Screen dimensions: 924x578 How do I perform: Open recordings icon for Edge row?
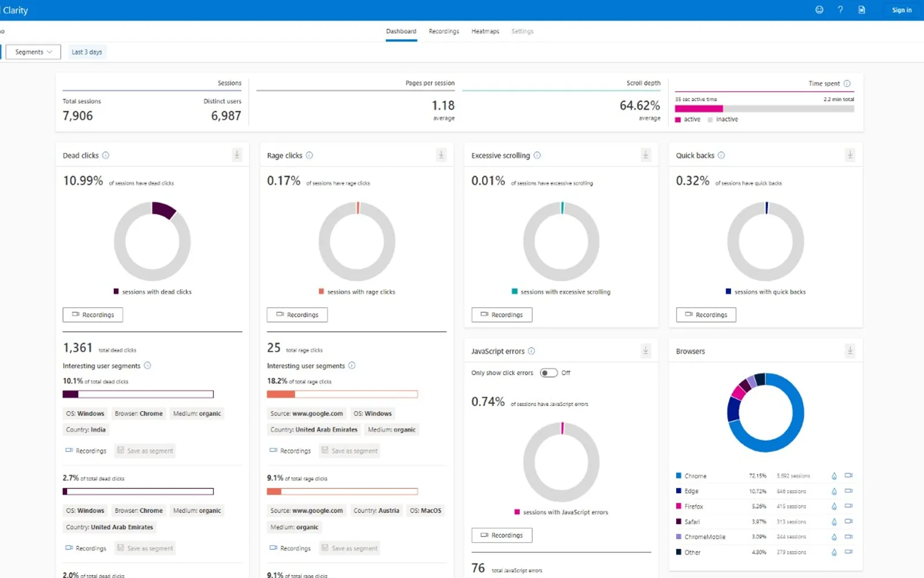click(848, 491)
